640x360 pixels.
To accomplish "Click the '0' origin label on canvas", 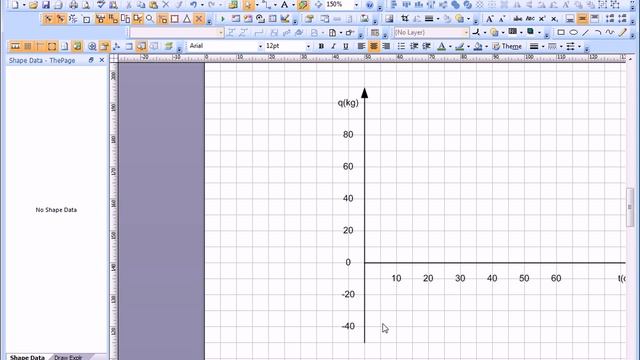I will click(348, 262).
